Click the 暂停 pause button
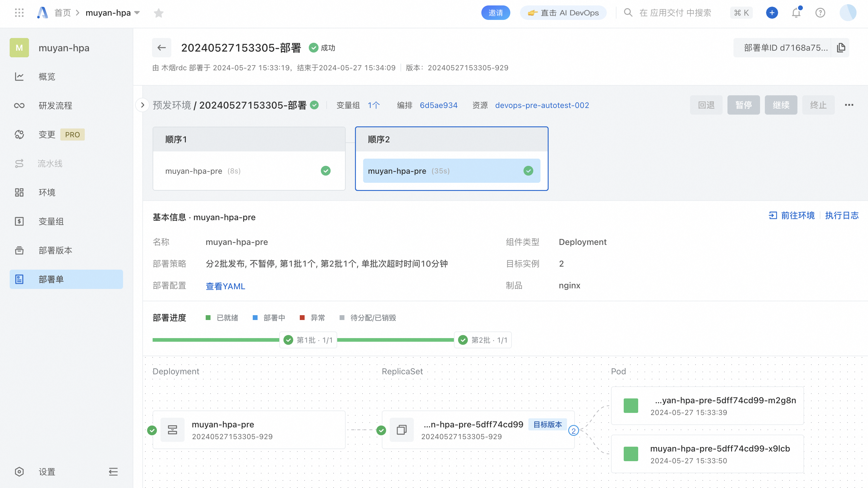 743,105
